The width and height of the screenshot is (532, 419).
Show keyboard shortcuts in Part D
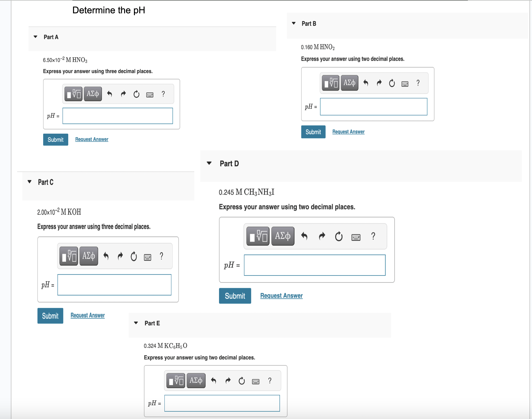[x=356, y=237]
